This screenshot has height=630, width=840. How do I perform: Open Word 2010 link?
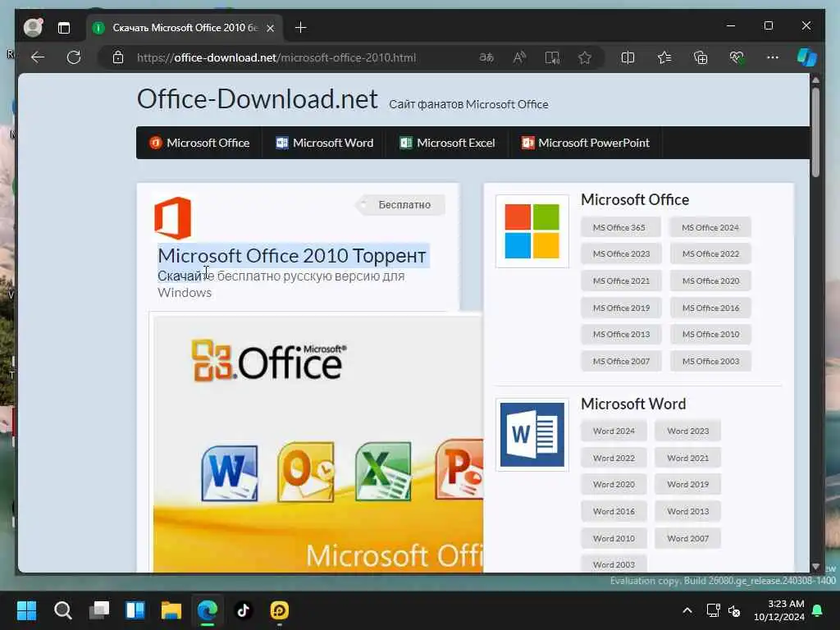pyautogui.click(x=614, y=538)
